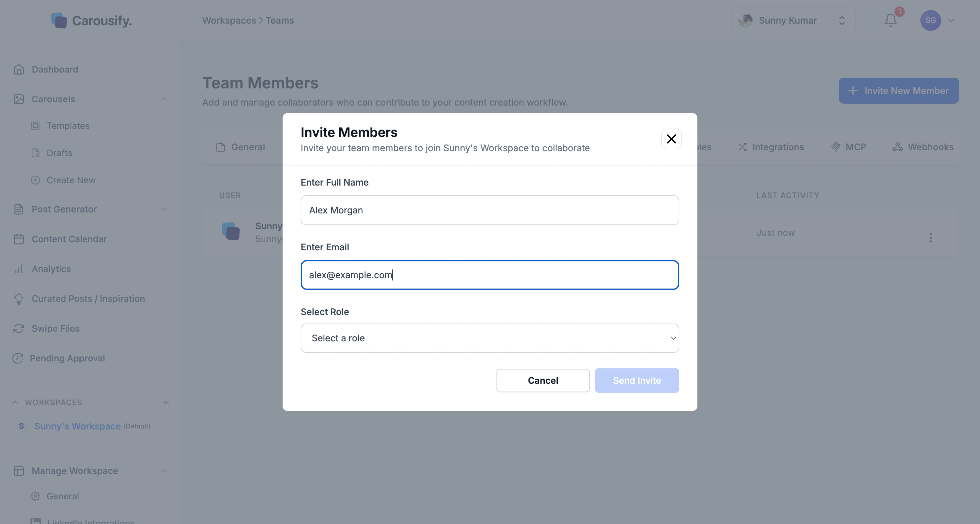The width and height of the screenshot is (980, 524).
Task: Click the Manage Workspace layout icon
Action: tap(19, 471)
